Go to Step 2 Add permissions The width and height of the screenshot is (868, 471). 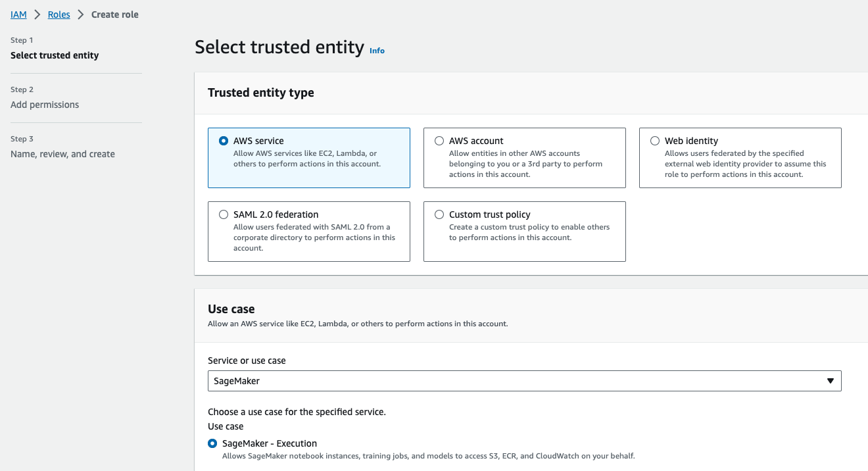pyautogui.click(x=45, y=105)
